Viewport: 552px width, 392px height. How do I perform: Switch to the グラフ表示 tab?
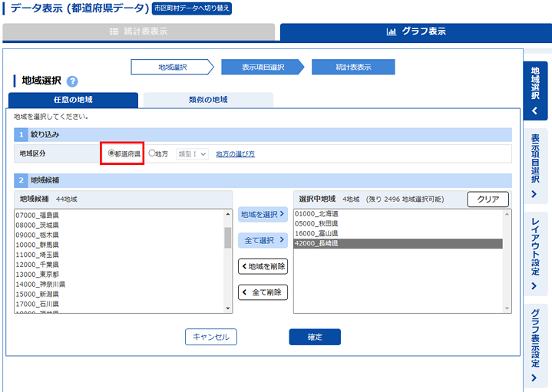(415, 32)
